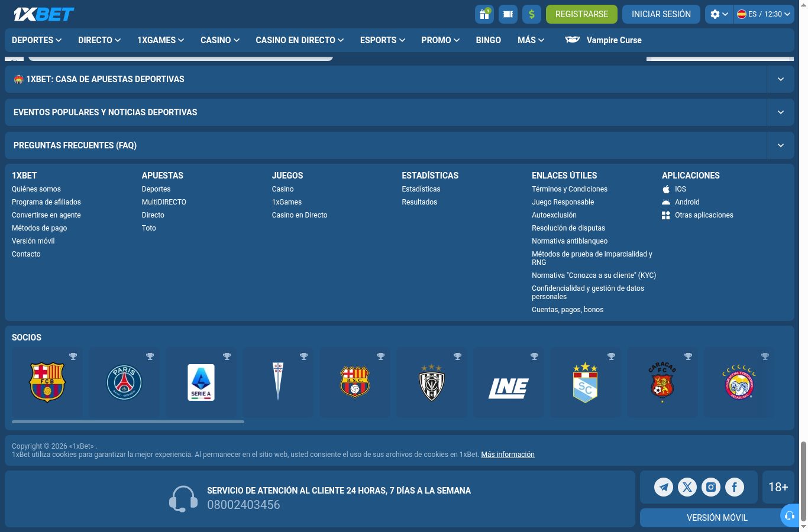
Task: Open Universidad Católica partner logo
Action: tap(278, 382)
